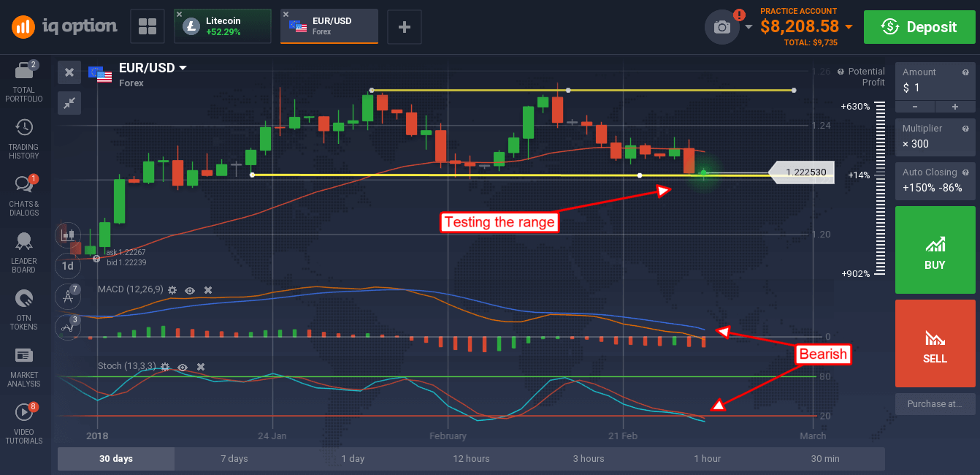The width and height of the screenshot is (980, 475).
Task: Open MACD indicator settings gear
Action: tap(172, 290)
